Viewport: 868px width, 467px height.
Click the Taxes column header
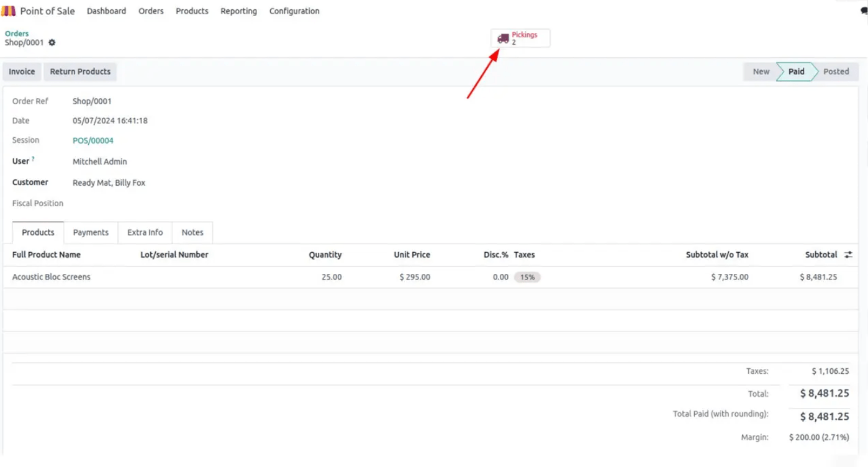(x=525, y=255)
